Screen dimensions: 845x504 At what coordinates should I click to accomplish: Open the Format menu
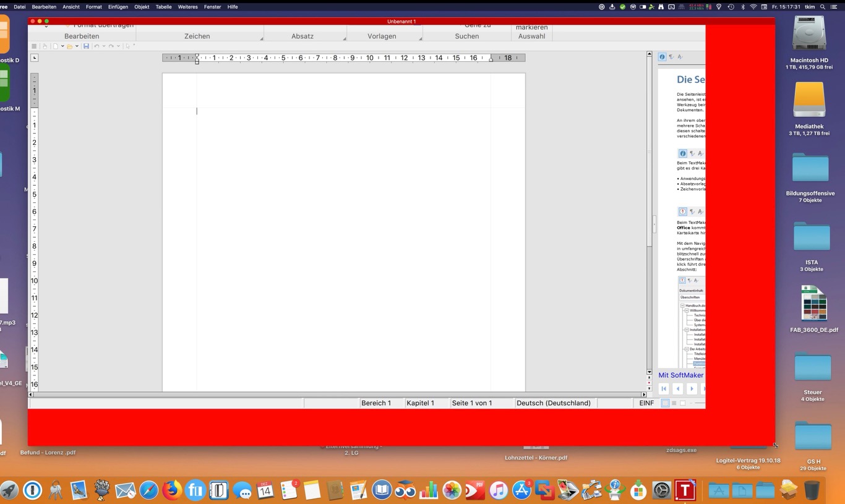coord(94,7)
